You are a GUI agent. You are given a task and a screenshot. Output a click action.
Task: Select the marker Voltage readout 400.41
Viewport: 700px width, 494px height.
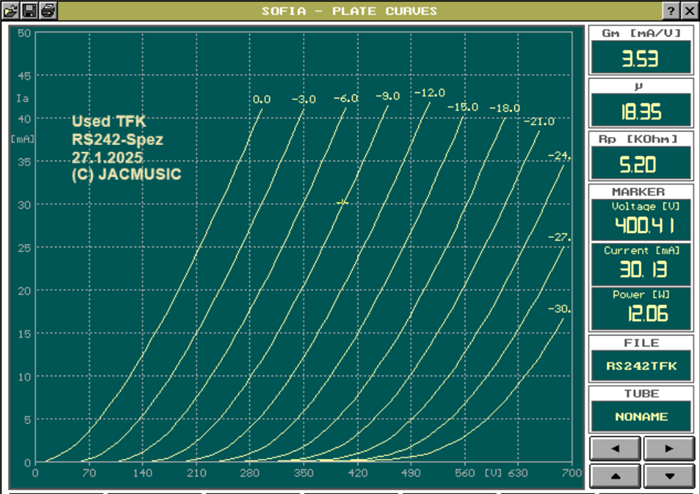pos(641,225)
